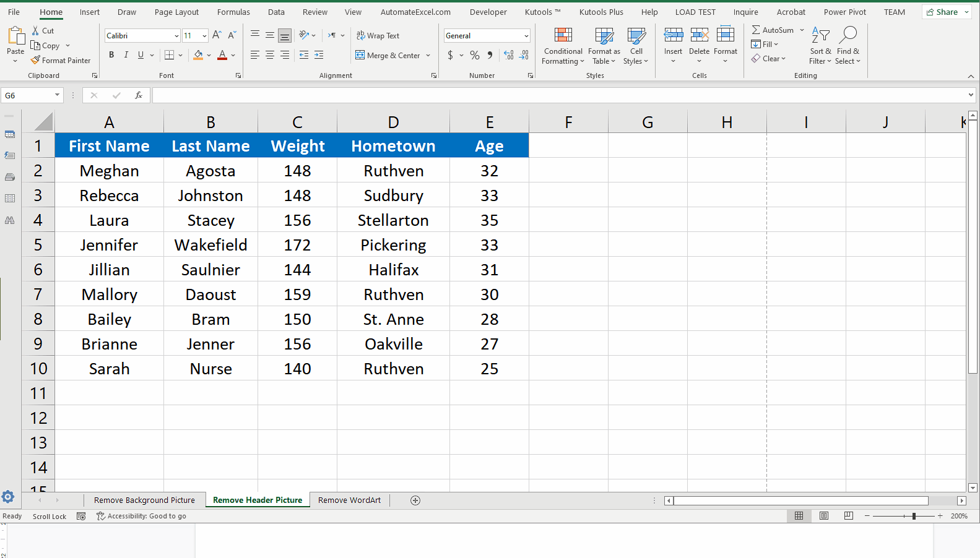
Task: Open Conditional Formatting menu
Action: coord(563,46)
